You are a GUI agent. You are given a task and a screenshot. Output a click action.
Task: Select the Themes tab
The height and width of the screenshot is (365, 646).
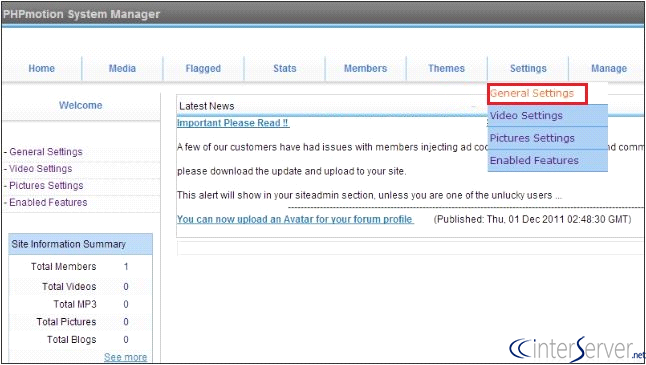[446, 68]
